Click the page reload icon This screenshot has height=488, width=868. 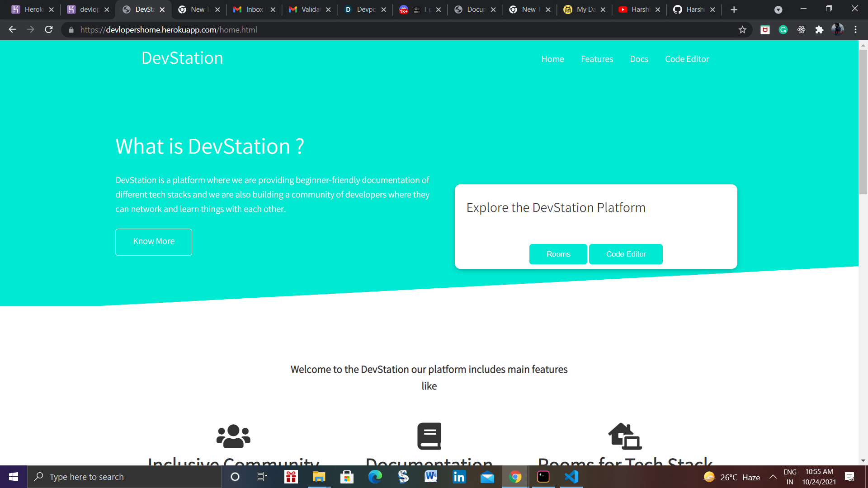[x=49, y=30]
